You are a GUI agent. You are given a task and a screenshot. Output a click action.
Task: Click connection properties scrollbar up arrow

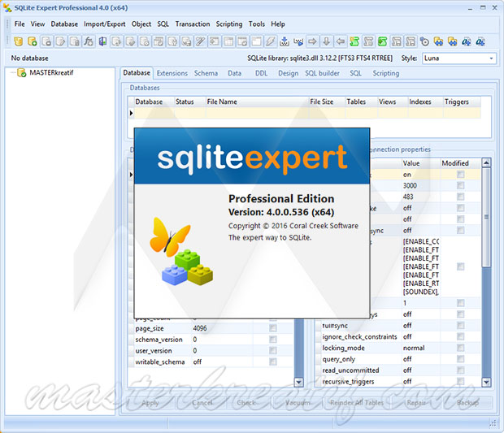[x=486, y=162]
